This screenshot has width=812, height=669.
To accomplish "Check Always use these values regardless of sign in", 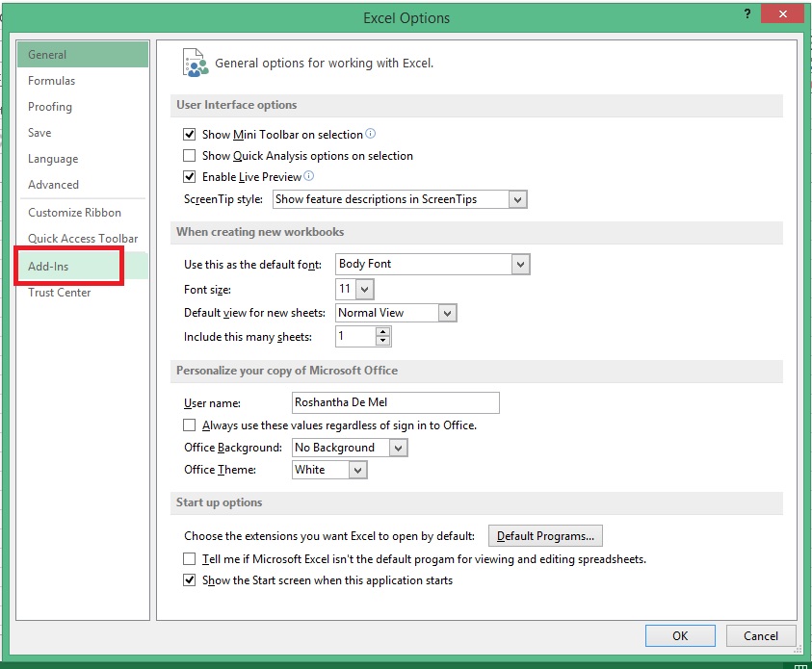I will point(189,425).
